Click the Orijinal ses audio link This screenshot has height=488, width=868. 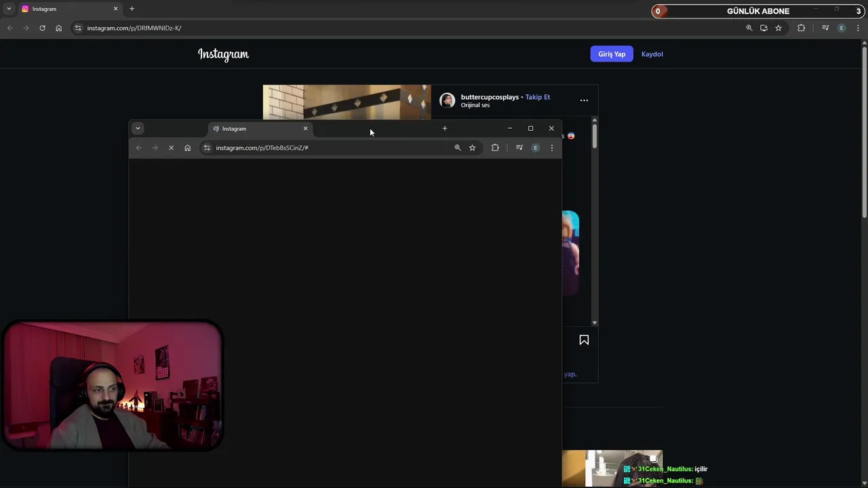[475, 106]
